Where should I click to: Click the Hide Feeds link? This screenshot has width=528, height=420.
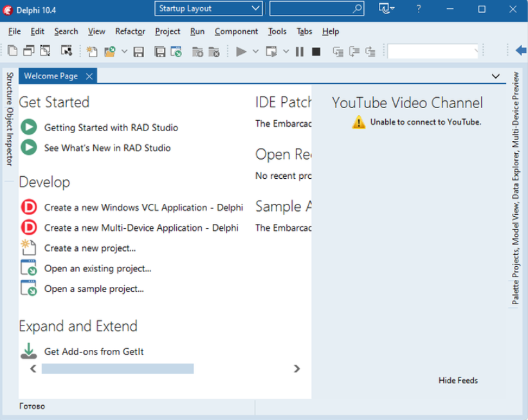pos(458,380)
